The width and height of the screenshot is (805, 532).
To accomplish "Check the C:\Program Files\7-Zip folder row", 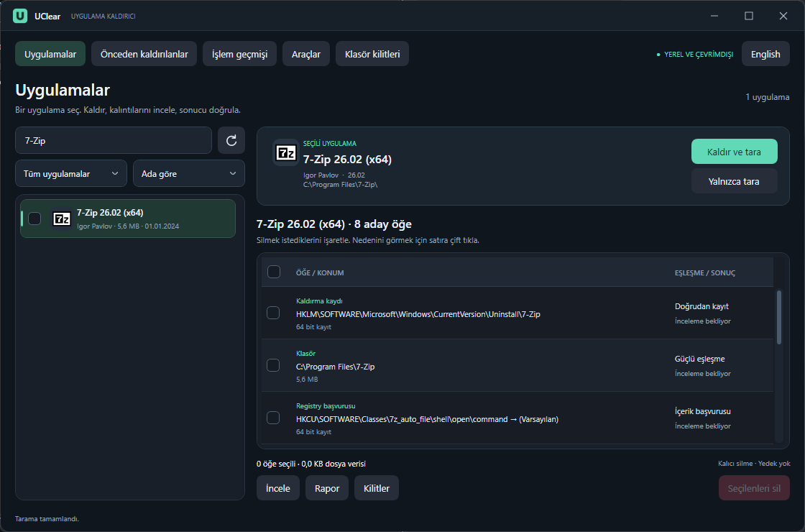I will pos(273,365).
